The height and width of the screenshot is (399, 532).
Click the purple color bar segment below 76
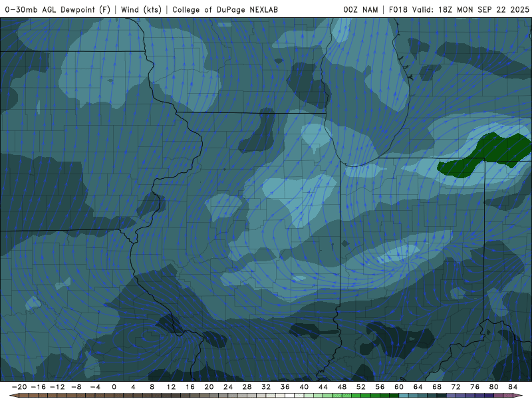tap(479, 395)
